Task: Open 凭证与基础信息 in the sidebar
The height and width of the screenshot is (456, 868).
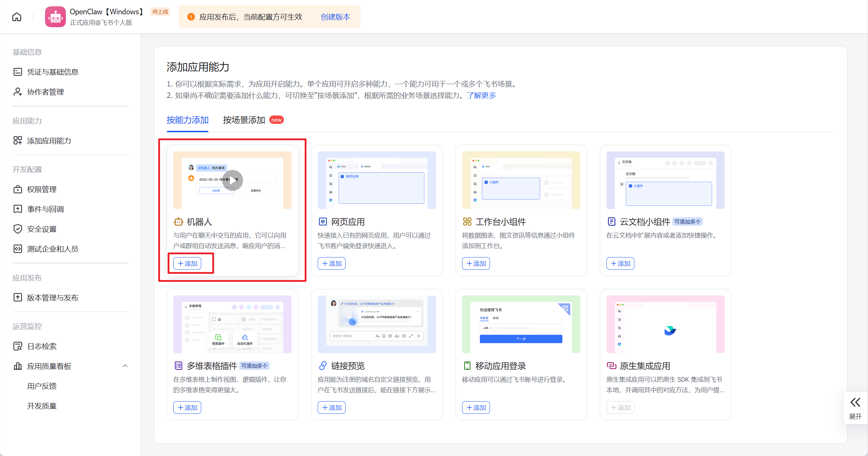Action: (x=53, y=72)
